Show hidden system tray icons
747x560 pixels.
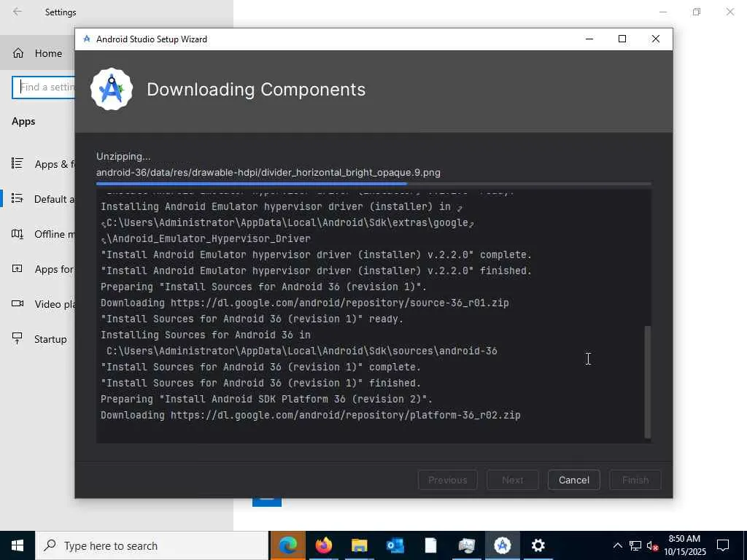point(617,545)
